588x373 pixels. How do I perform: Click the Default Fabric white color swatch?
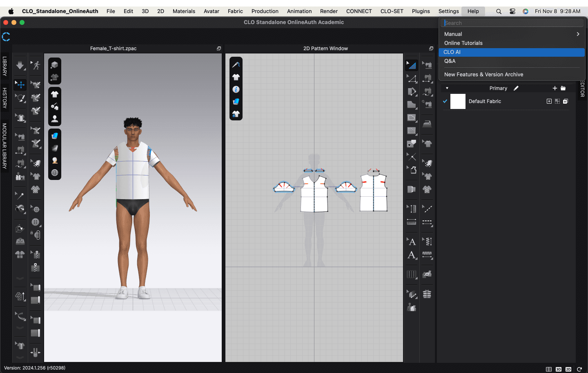tap(458, 101)
